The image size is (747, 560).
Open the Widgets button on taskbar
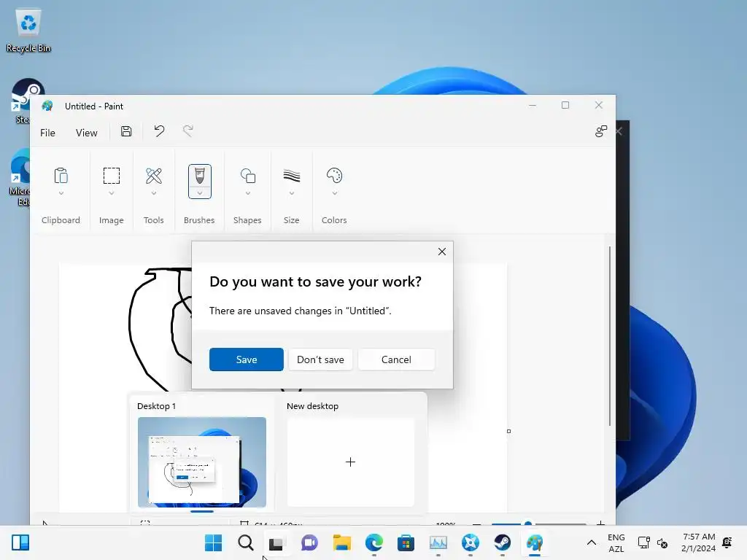20,542
